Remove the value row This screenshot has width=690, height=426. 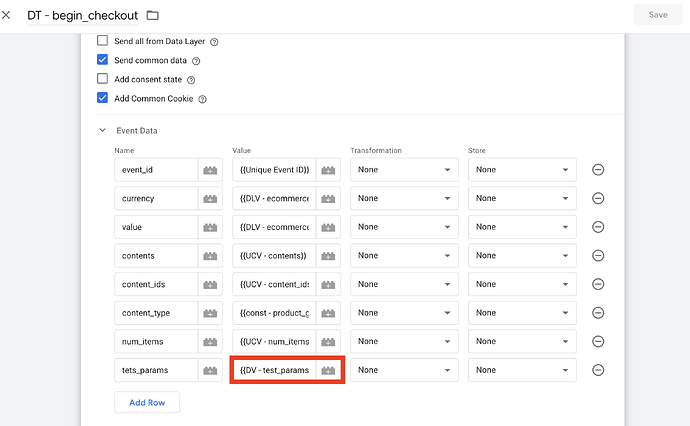click(598, 227)
